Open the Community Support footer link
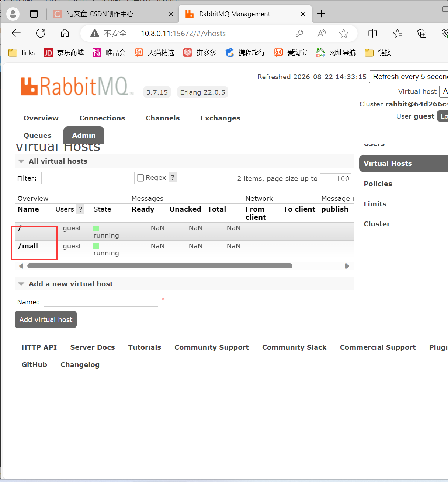 [x=212, y=347]
